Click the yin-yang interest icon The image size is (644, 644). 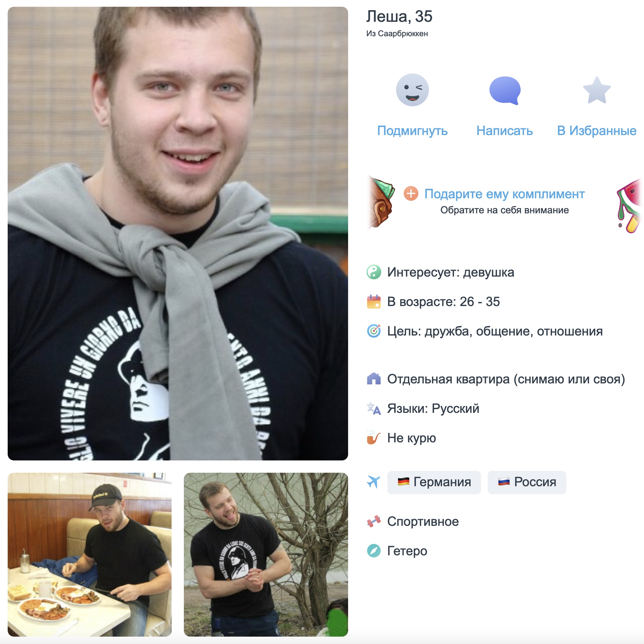pyautogui.click(x=374, y=272)
